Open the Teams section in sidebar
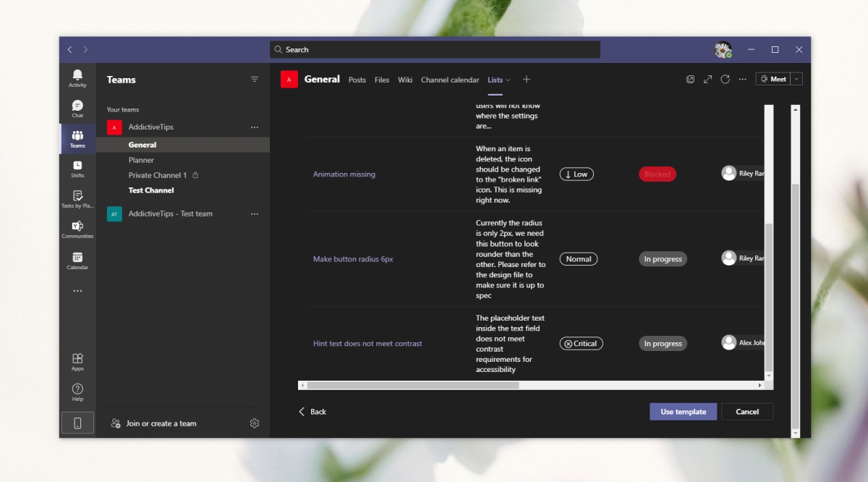868x482 pixels. (77, 139)
